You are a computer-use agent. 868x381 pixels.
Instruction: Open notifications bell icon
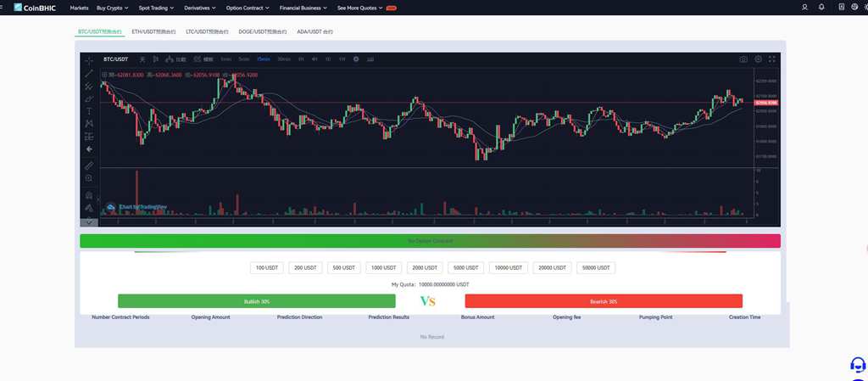(821, 8)
